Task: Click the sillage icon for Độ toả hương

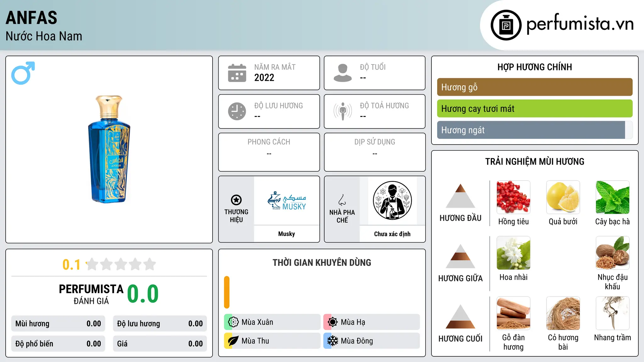Action: point(342,111)
